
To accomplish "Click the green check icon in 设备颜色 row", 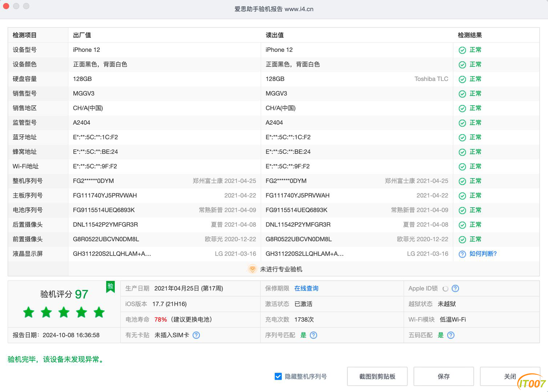I will [462, 65].
